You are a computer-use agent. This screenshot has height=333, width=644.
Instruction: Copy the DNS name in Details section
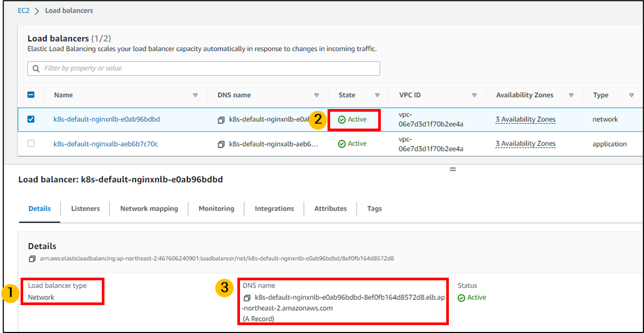[247, 298]
